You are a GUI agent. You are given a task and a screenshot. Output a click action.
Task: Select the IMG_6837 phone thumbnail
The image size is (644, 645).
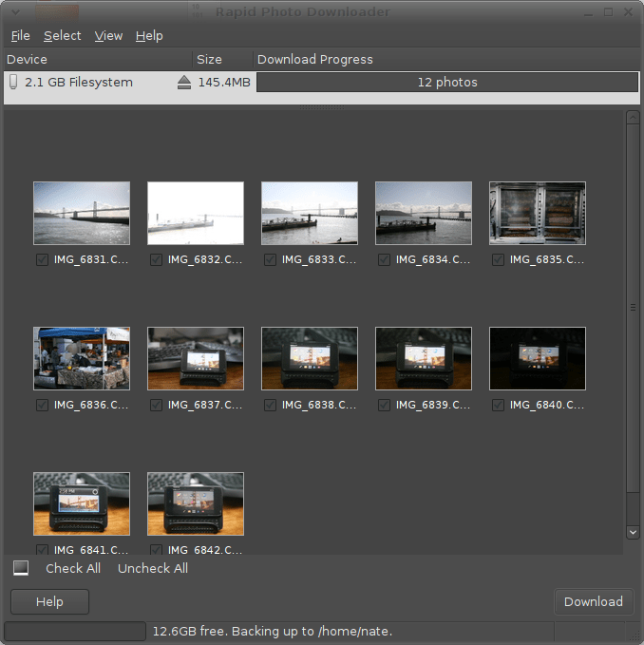pyautogui.click(x=196, y=358)
